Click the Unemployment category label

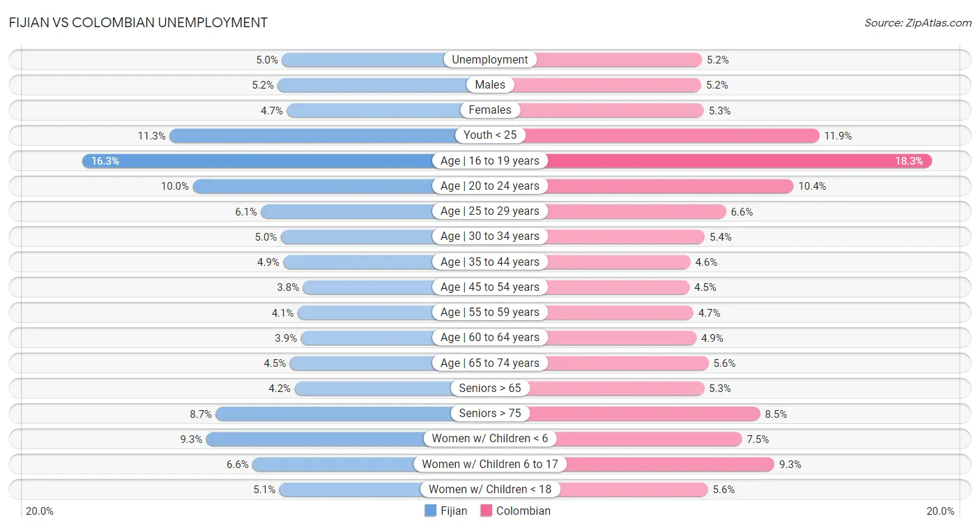490,60
